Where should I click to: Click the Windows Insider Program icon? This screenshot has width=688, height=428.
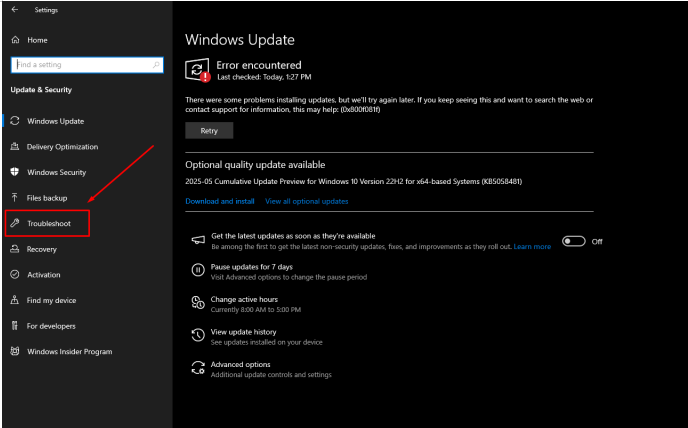click(15, 351)
